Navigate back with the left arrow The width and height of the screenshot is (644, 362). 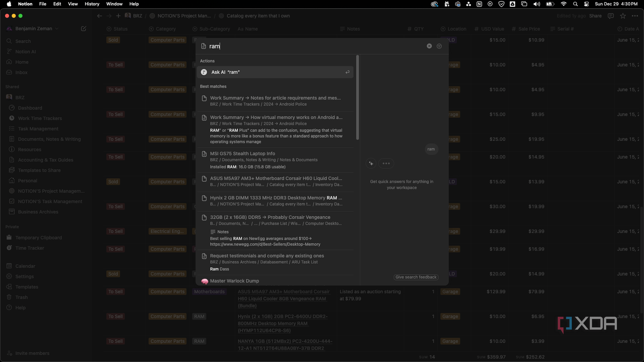100,16
